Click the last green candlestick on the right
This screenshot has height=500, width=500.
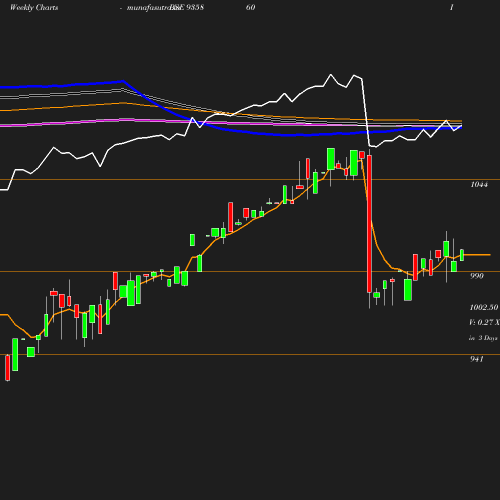462,255
